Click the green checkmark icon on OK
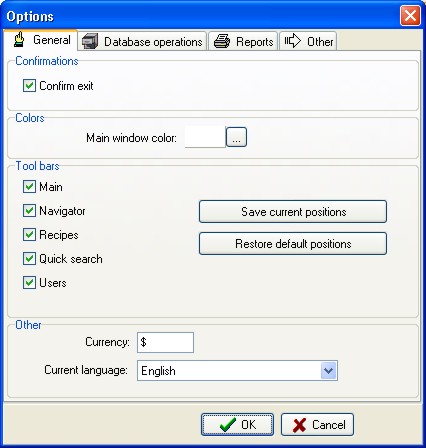426x448 pixels. 227,425
